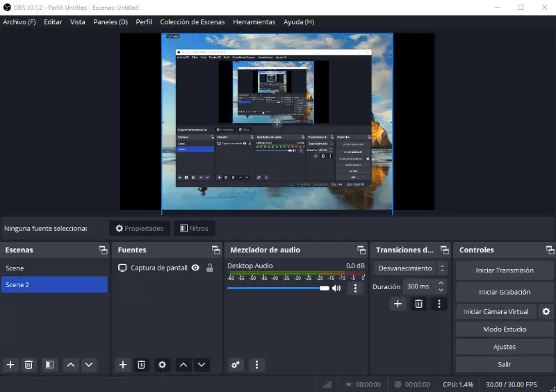Add a new transition with plus button
The height and width of the screenshot is (392, 556).
[x=398, y=304]
